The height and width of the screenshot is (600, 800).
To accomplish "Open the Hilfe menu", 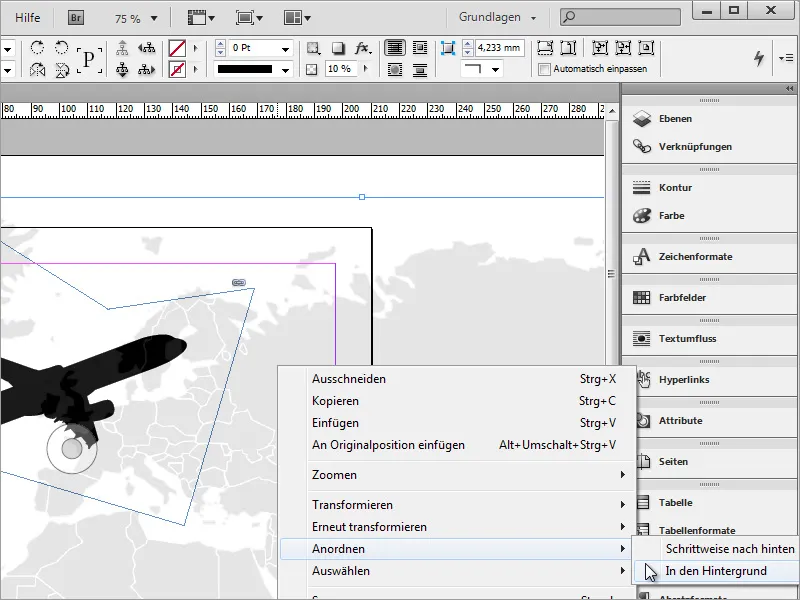I will [28, 18].
